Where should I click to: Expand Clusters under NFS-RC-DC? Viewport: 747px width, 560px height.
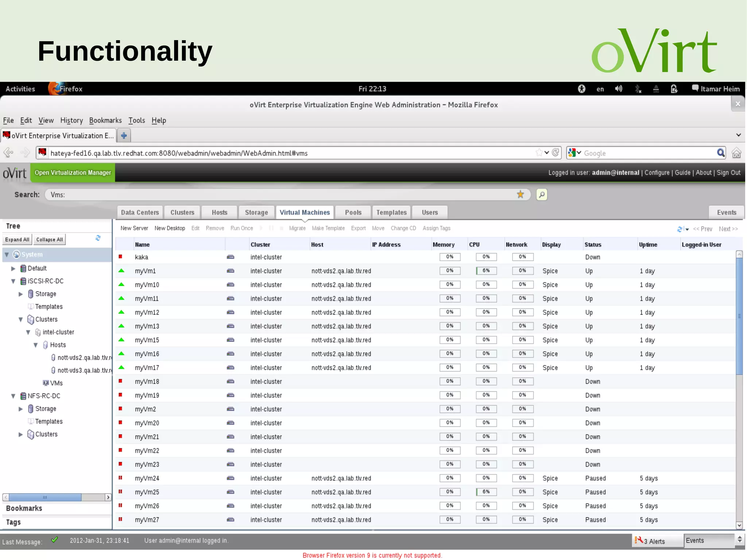[21, 435]
